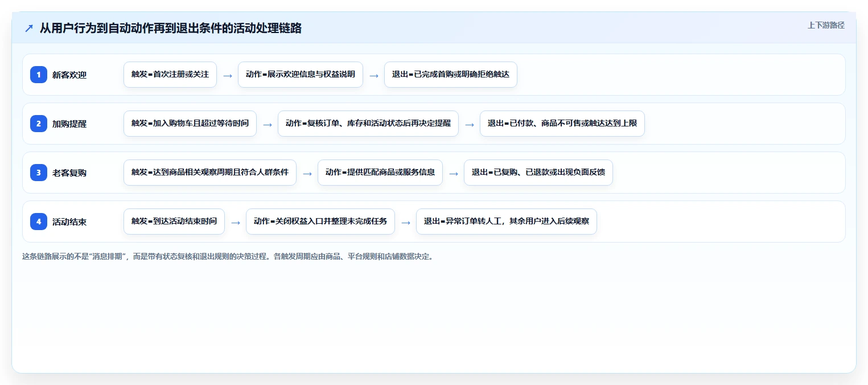Click the 触发=到达活动结束时间 chip
868x385 pixels.
[x=174, y=222]
